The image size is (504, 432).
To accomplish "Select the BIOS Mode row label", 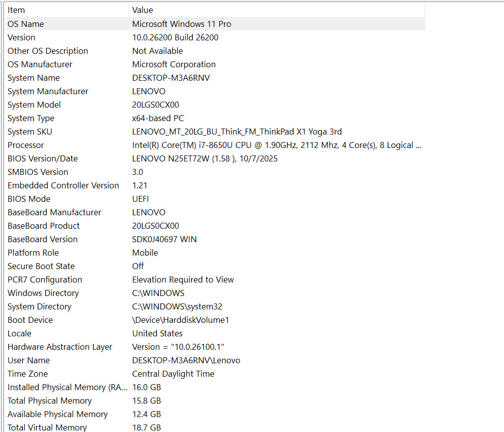I will [29, 199].
